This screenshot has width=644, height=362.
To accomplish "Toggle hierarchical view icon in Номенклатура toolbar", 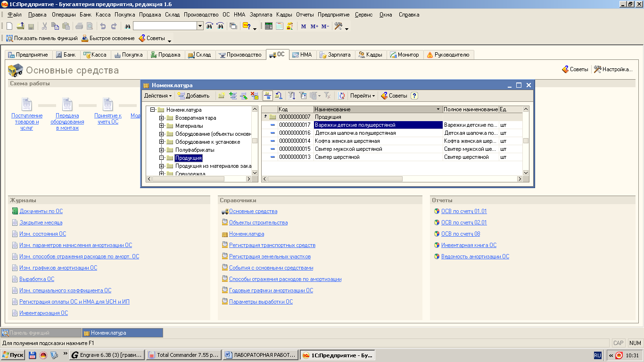I will point(267,96).
